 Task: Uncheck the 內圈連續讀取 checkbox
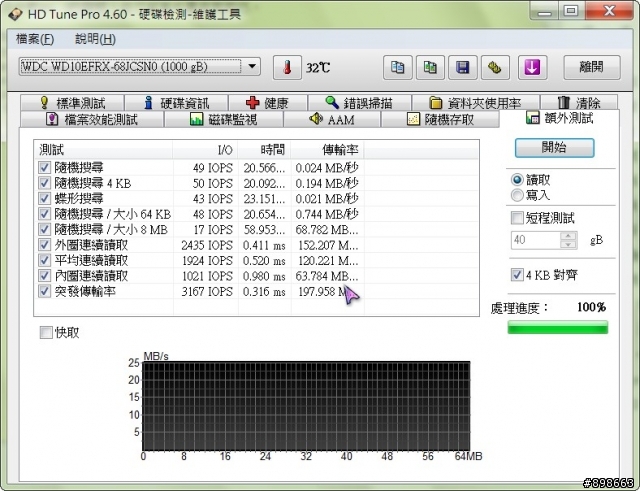pos(44,276)
